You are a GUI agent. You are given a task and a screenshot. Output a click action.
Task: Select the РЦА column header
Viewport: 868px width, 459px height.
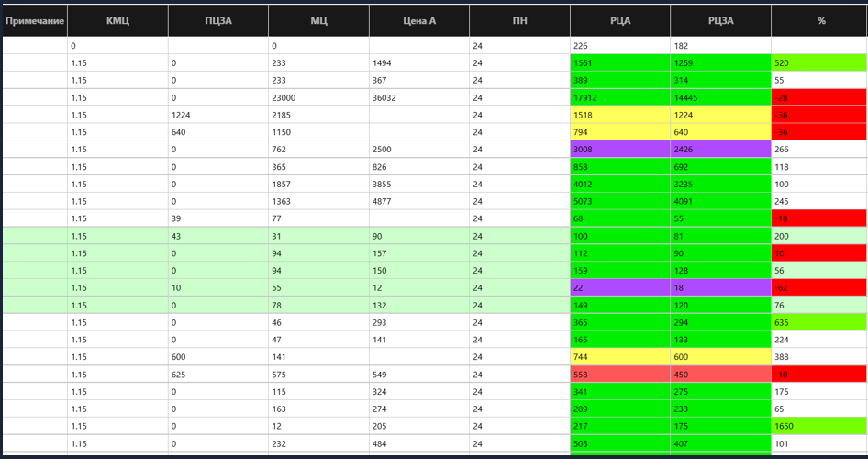620,20
